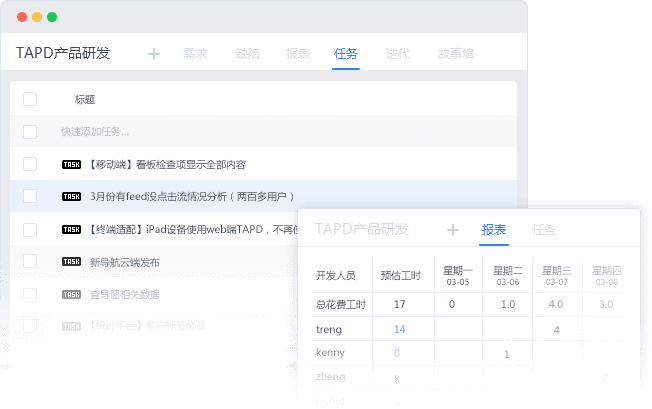Open task 【统计平台】客户标签修改
The height and width of the screenshot is (409, 652).
pyautogui.click(x=148, y=325)
